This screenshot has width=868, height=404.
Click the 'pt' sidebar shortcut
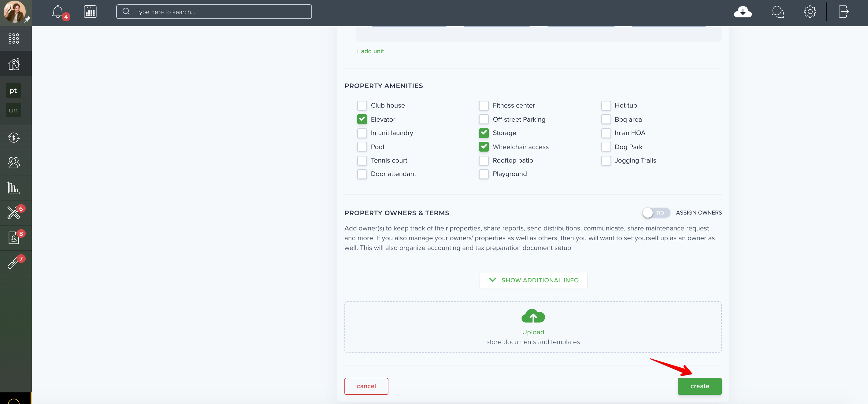tap(13, 90)
